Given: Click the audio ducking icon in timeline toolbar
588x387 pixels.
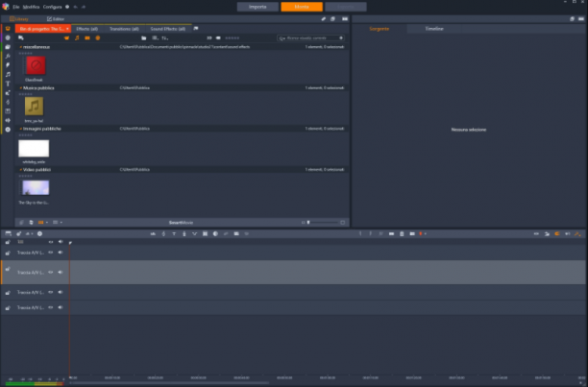Looking at the screenshot, I should tap(195, 233).
